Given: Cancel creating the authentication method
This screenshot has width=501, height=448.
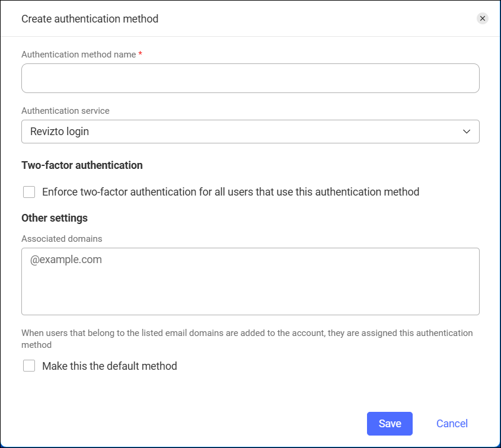Looking at the screenshot, I should coord(452,424).
